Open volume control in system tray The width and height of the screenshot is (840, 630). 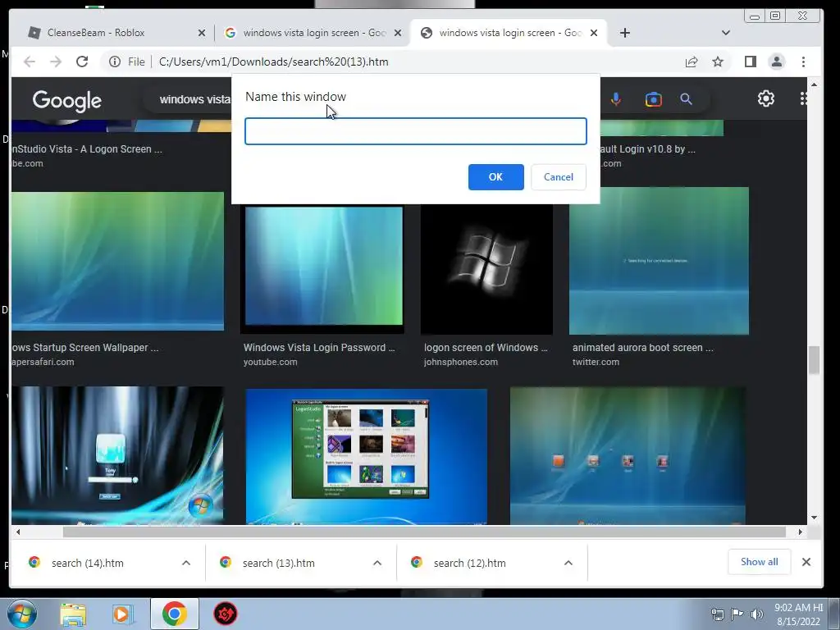click(x=756, y=614)
